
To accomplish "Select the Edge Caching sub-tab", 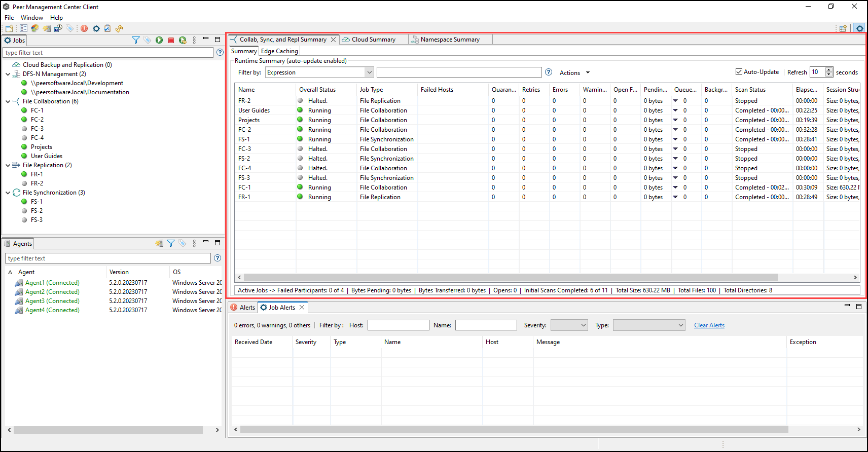I will coord(279,51).
